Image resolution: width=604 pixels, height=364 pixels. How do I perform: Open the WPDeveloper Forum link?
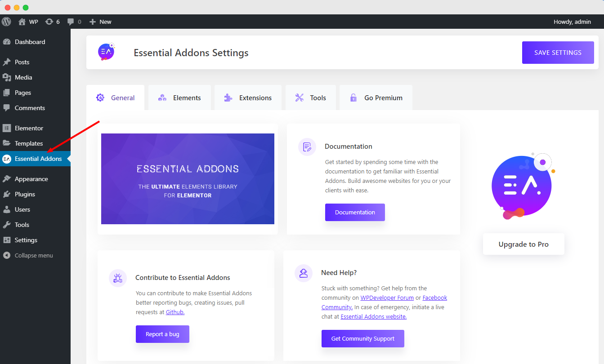click(387, 297)
